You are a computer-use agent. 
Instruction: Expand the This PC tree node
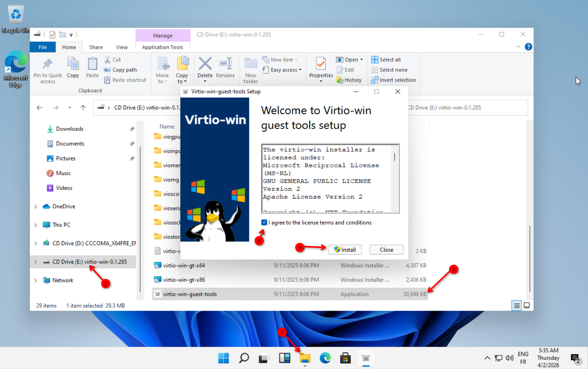click(36, 225)
